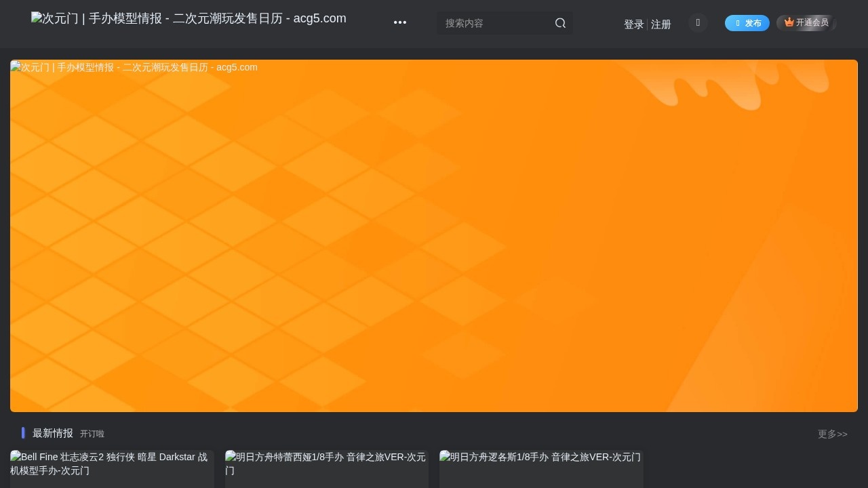Click the crown icon on 开通会员 button
868x488 pixels.
[789, 22]
